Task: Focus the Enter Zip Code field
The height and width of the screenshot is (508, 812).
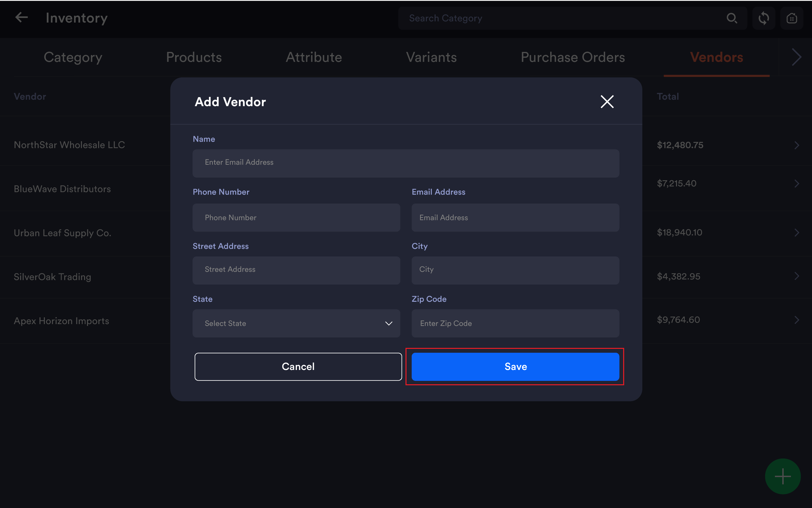Action: click(515, 323)
